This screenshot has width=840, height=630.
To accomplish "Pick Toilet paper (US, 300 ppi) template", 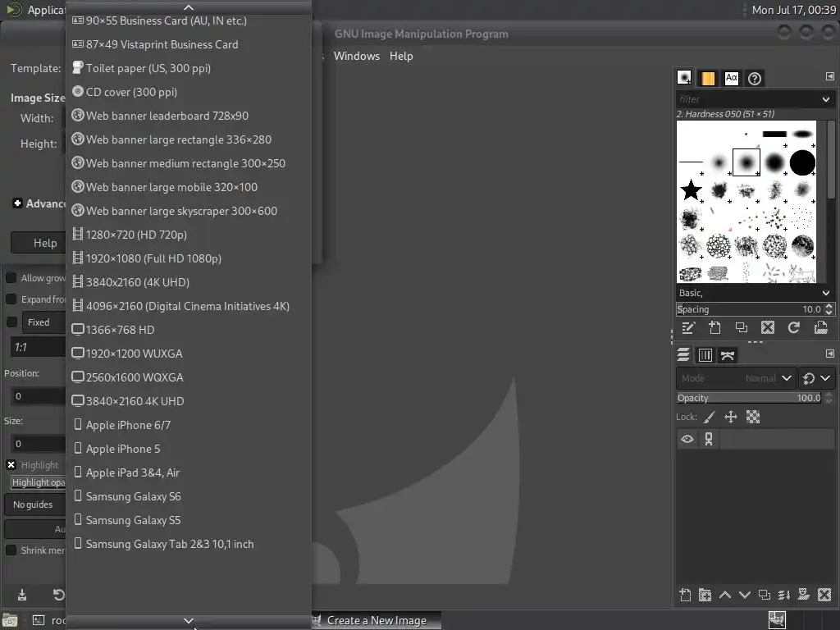I will click(188, 68).
